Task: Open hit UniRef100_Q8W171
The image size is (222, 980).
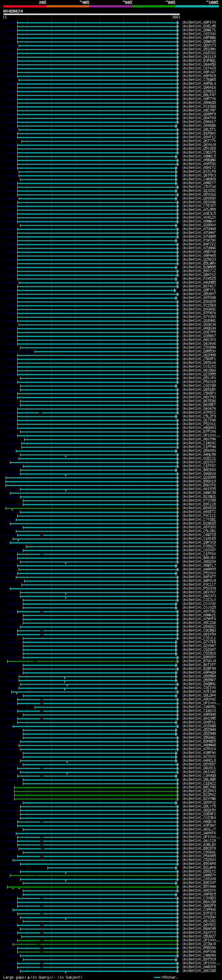Action: tap(199, 30)
